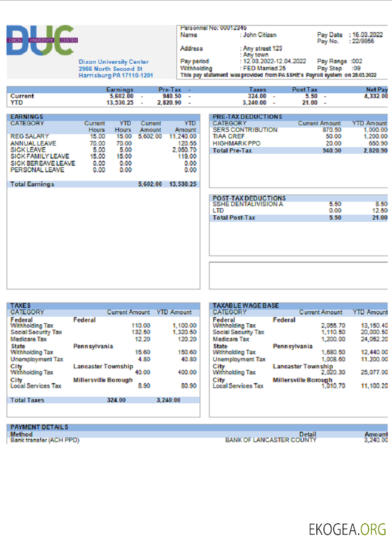392x545 pixels.
Task: Click the Total Taxes row label
Action: 27,400
